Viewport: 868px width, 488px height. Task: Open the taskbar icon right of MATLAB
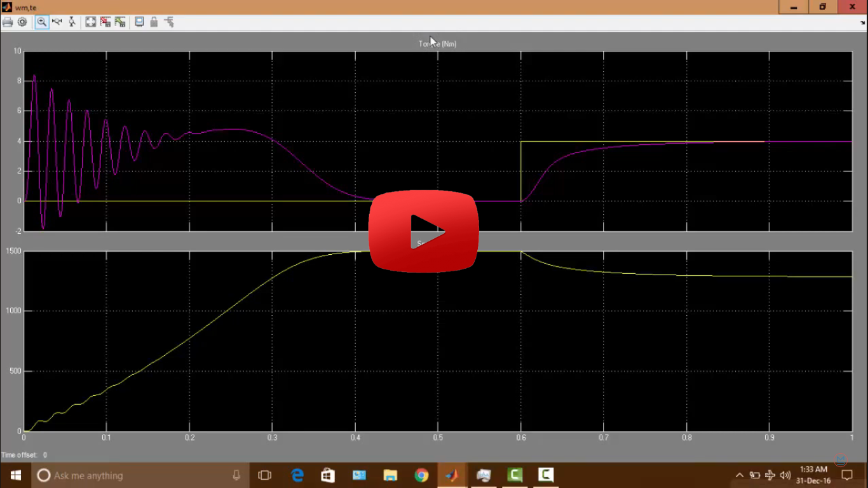484,475
